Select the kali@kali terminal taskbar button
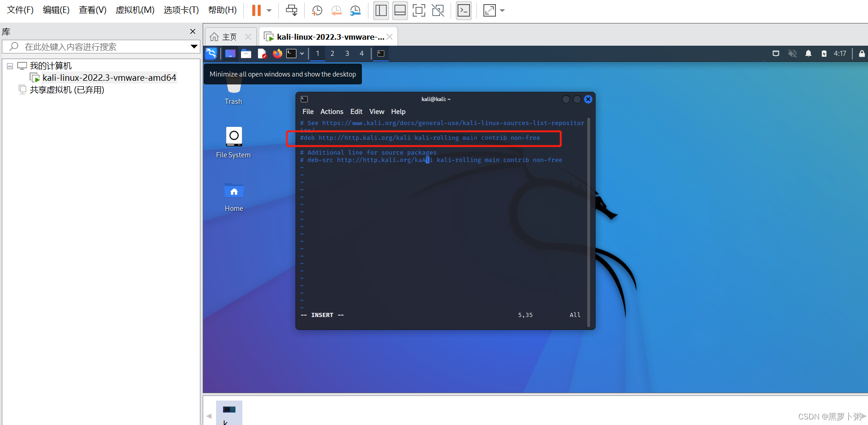The height and width of the screenshot is (425, 868). pos(381,54)
